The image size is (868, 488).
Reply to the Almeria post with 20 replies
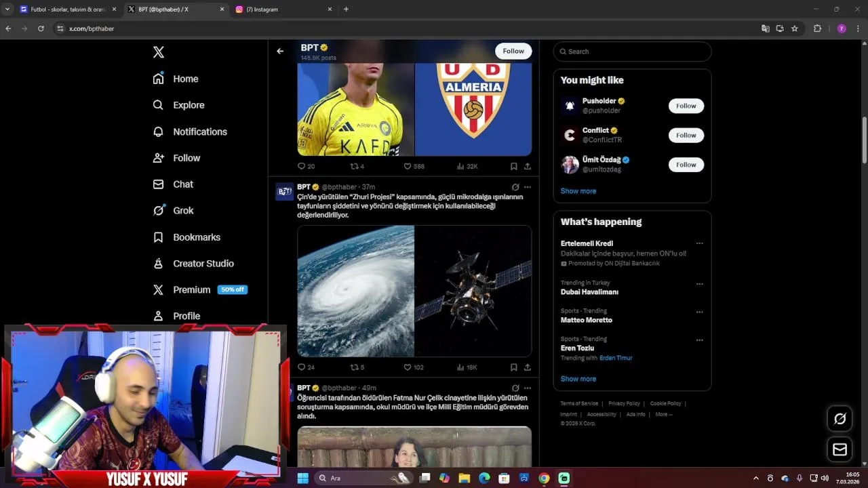[x=306, y=166]
